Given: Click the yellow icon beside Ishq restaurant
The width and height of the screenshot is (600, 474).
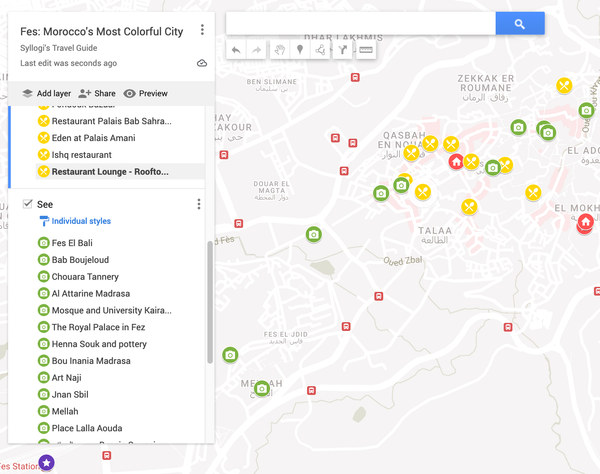Looking at the screenshot, I should pyautogui.click(x=44, y=155).
